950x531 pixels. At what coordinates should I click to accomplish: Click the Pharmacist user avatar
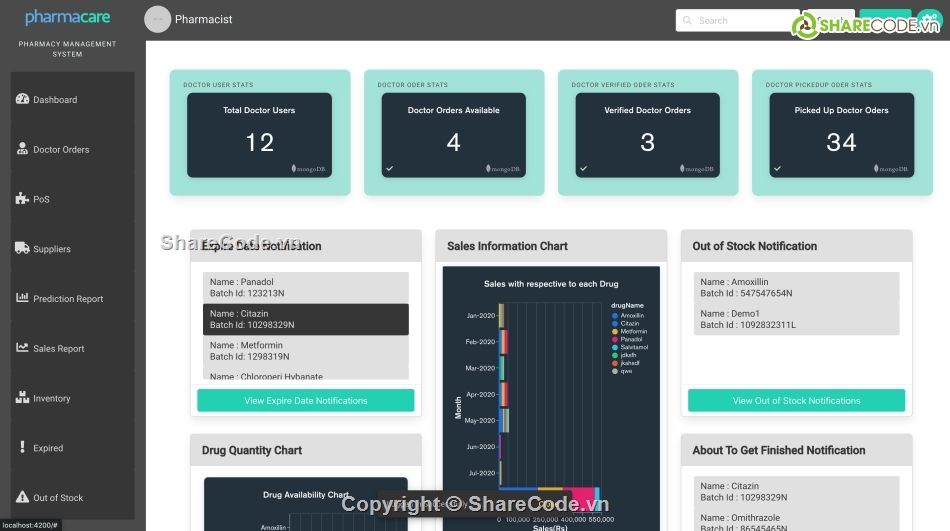(157, 19)
